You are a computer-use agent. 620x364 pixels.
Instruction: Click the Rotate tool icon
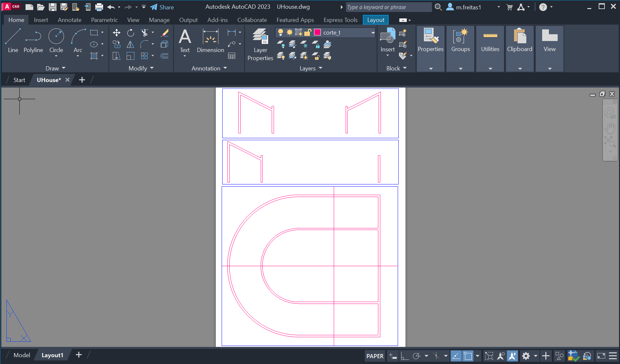tap(131, 33)
